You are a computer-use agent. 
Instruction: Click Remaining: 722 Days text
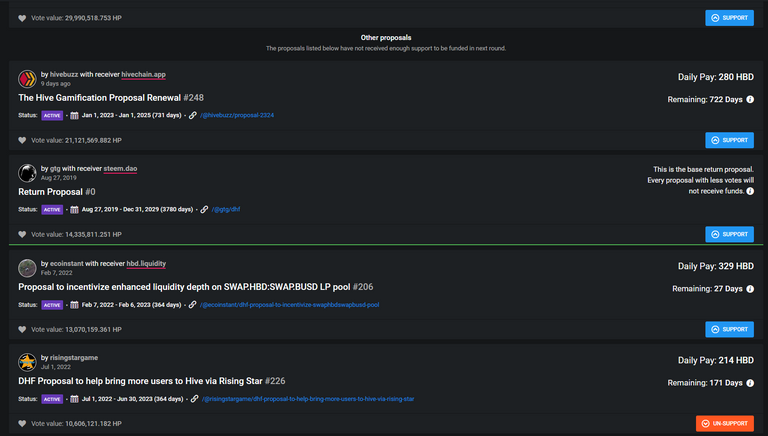[705, 99]
